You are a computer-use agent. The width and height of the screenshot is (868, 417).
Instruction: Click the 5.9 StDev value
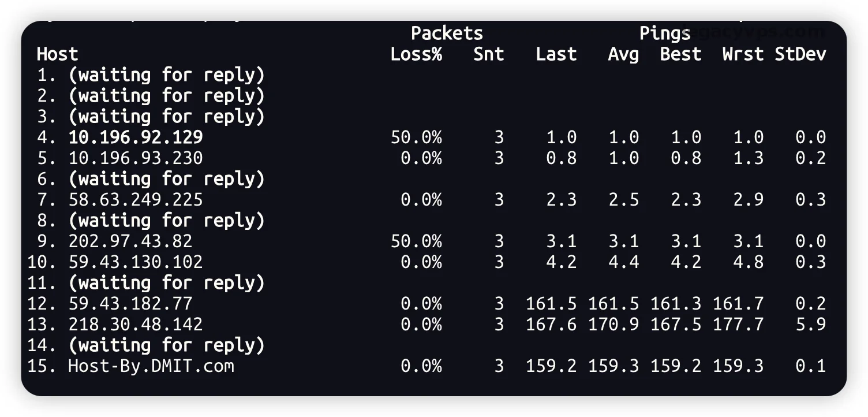click(x=810, y=324)
